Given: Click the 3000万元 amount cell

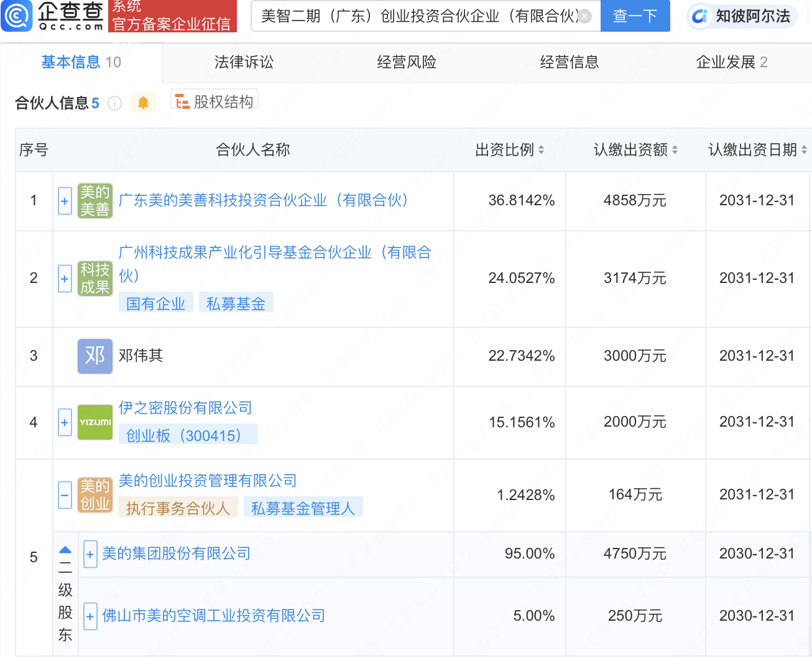Looking at the screenshot, I should tap(635, 356).
